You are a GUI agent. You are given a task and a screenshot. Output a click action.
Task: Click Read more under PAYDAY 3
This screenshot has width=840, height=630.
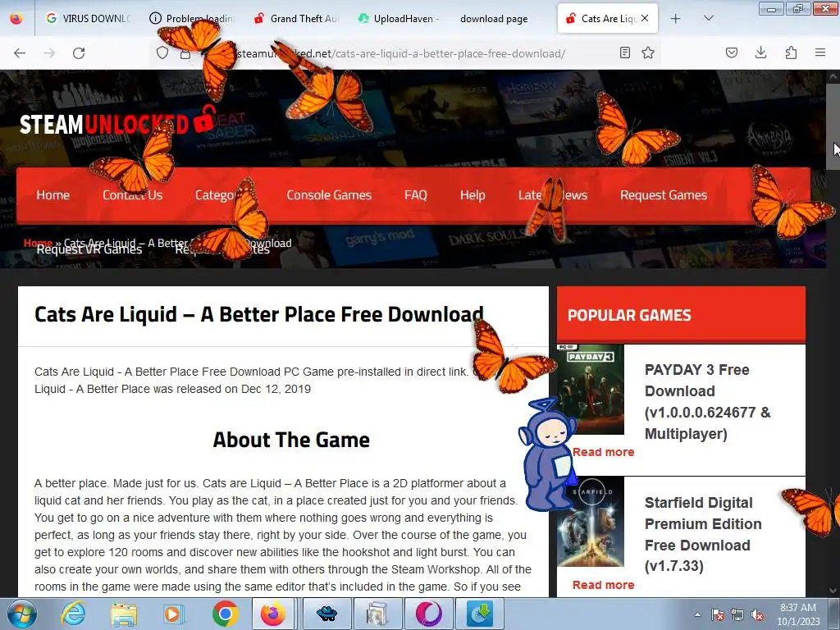(x=603, y=452)
